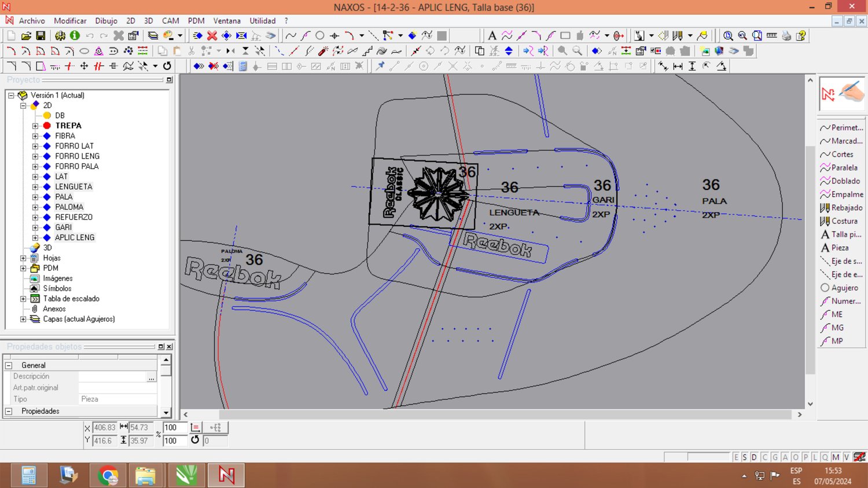This screenshot has width=868, height=488.
Task: Expand the Hojas tree node
Action: point(23,258)
